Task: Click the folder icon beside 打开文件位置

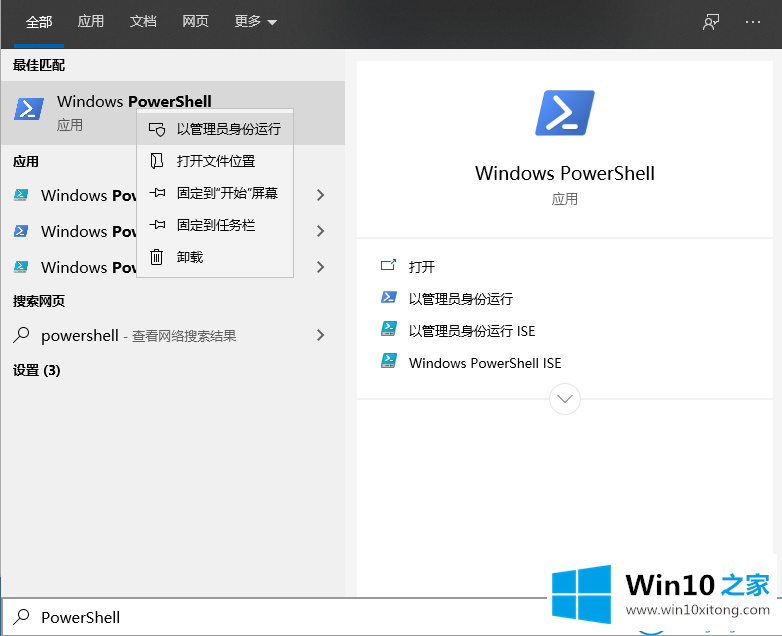Action: [157, 161]
